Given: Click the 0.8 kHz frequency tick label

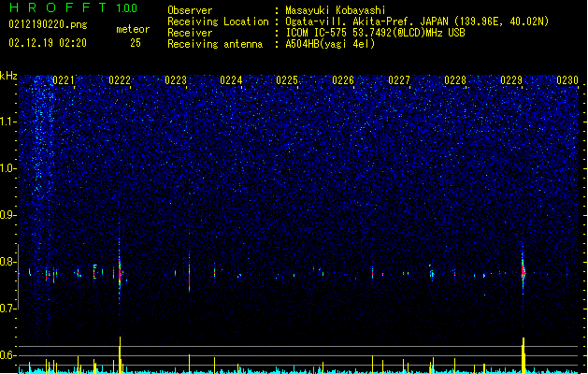Looking at the screenshot, I should point(7,262).
